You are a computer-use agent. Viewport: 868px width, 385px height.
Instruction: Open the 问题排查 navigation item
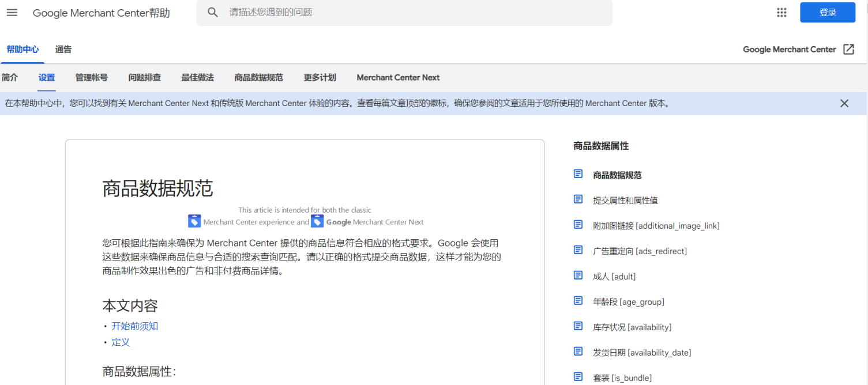[x=144, y=77]
